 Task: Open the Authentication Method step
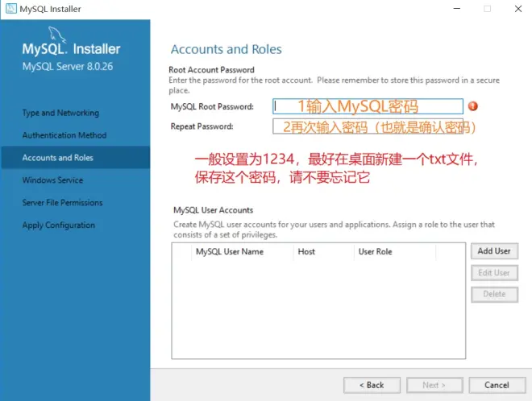point(64,135)
